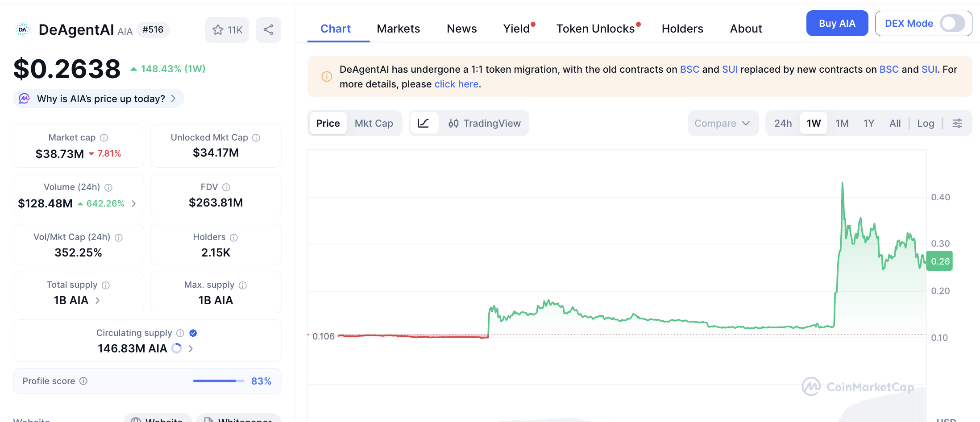980x422 pixels.
Task: Open 'Why is AIA's price up today?'
Action: coord(101,99)
